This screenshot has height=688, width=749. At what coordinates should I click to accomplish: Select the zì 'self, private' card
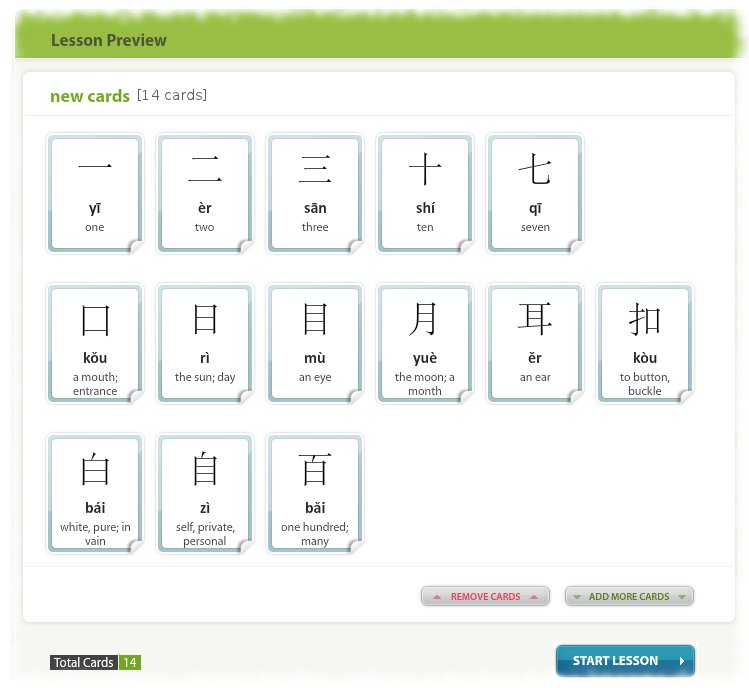pyautogui.click(x=205, y=494)
